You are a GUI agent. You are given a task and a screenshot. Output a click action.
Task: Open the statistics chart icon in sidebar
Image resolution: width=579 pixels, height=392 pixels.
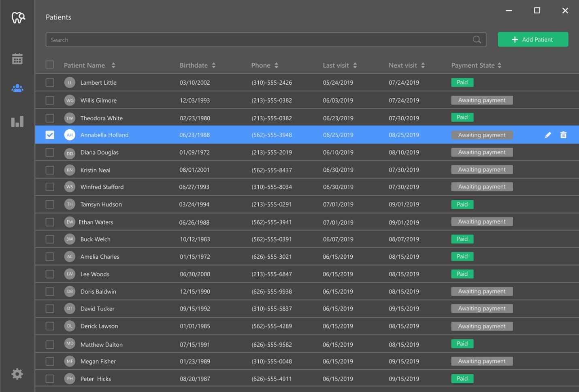pyautogui.click(x=17, y=121)
